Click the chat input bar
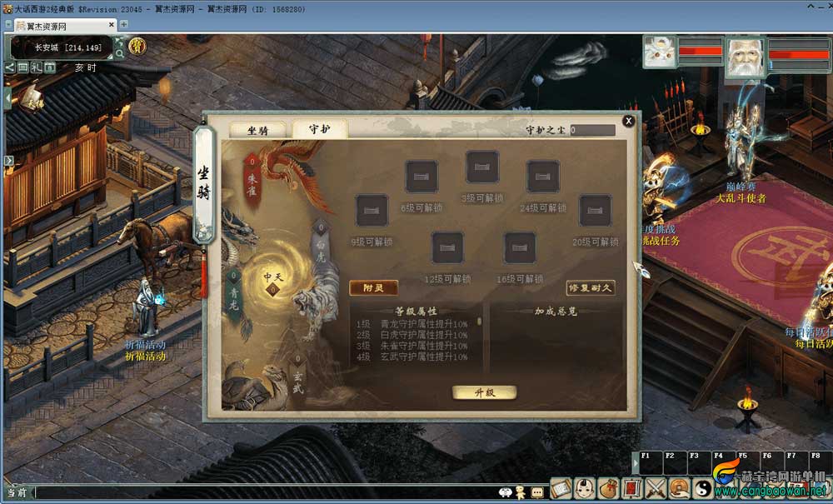 pyautogui.click(x=266, y=492)
